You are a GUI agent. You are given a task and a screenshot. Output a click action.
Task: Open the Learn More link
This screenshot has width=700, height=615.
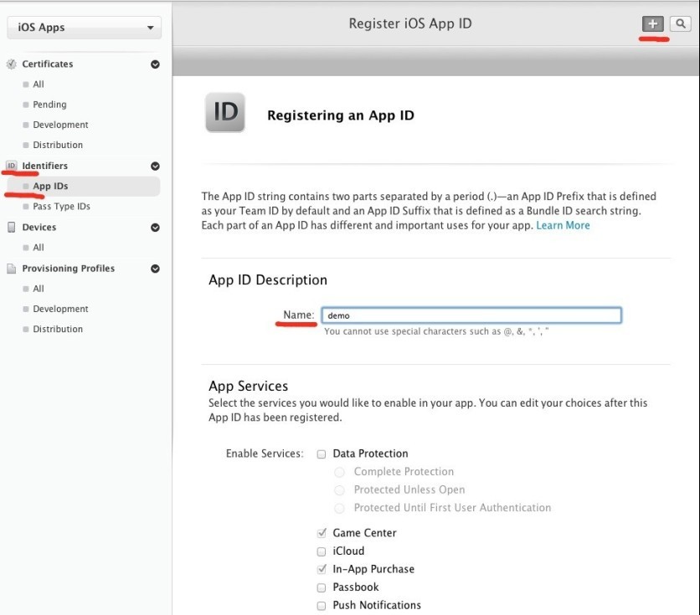point(563,225)
